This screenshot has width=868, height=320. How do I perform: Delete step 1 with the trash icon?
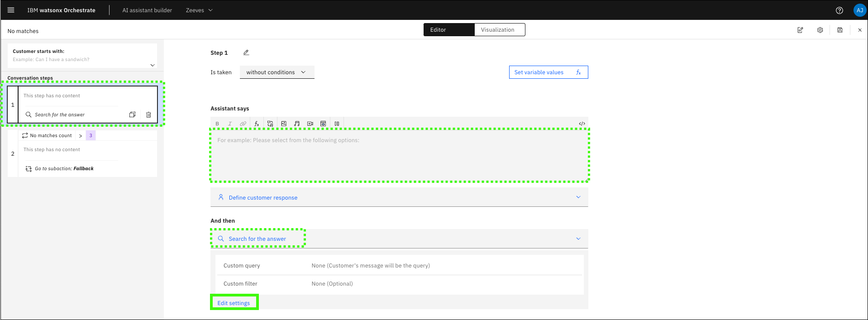(x=148, y=115)
